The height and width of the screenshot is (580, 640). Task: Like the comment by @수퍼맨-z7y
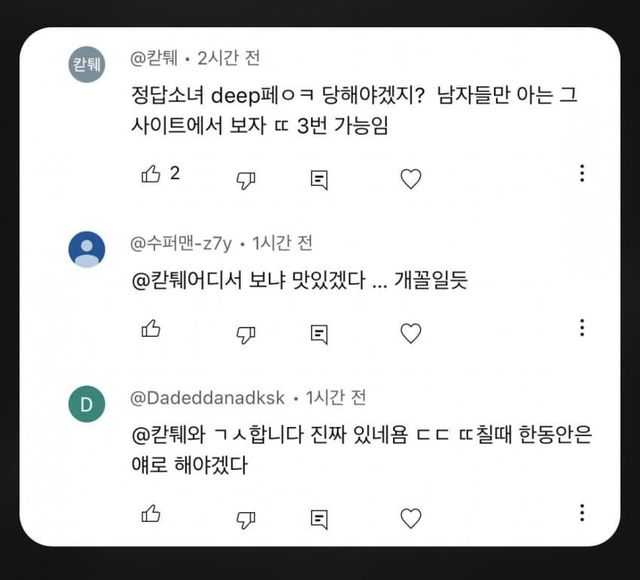click(151, 329)
